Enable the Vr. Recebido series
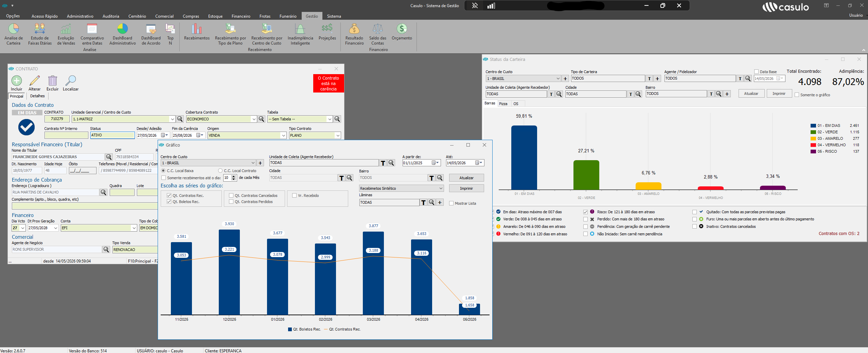 [294, 196]
